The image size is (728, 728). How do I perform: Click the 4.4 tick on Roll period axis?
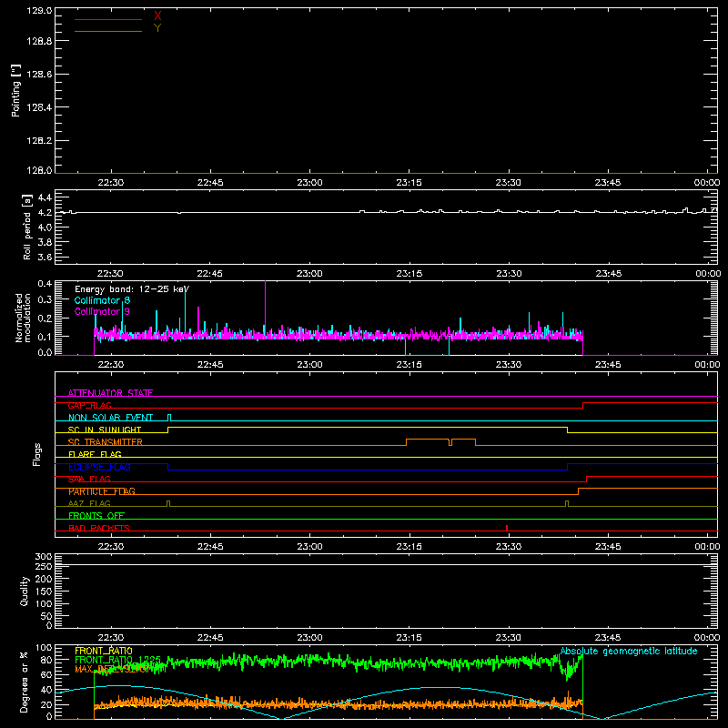point(45,197)
